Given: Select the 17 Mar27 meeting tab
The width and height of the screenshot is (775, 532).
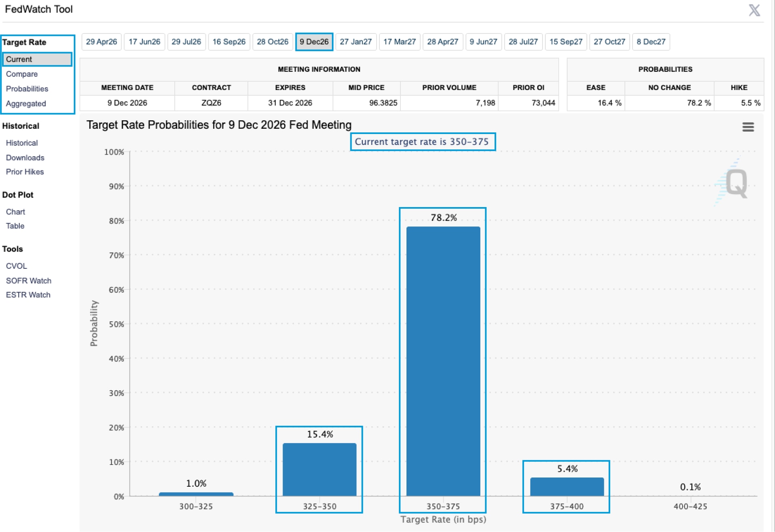Looking at the screenshot, I should [399, 42].
